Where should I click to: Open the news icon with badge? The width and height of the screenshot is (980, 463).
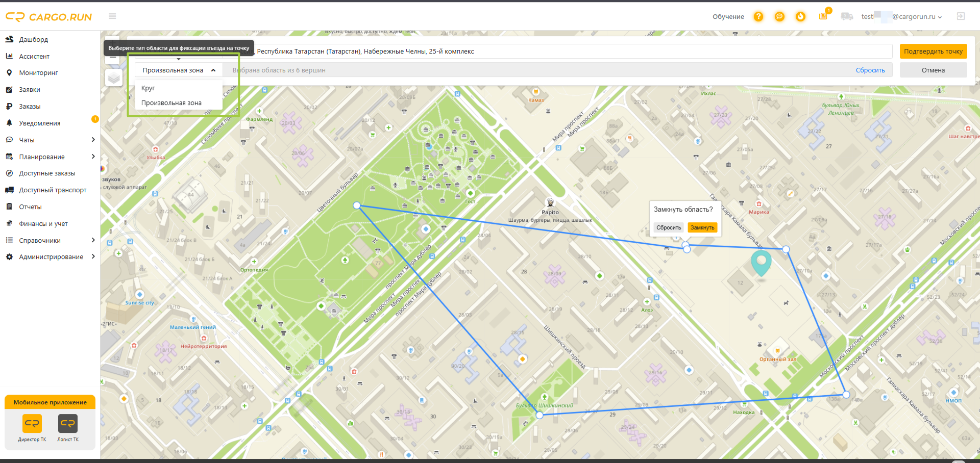tap(823, 16)
